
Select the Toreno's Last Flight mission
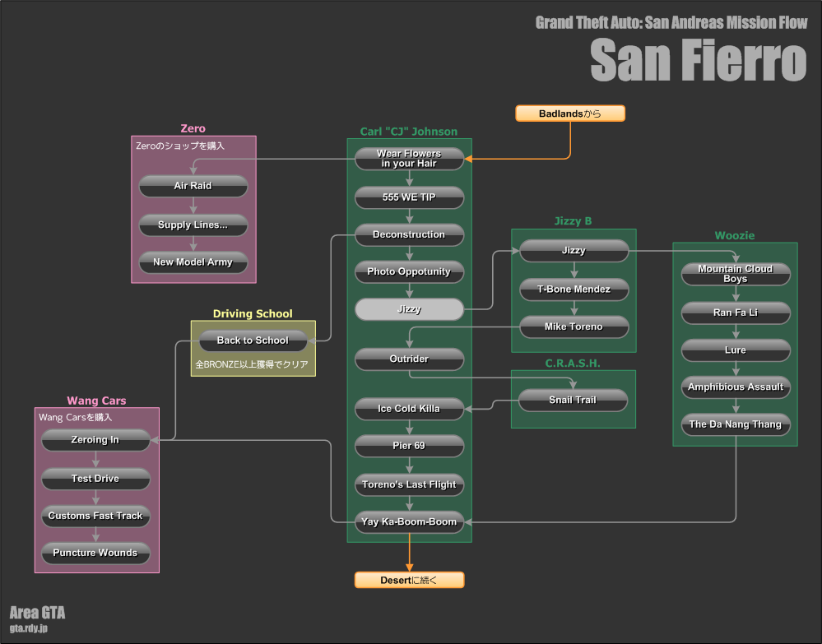(x=409, y=484)
